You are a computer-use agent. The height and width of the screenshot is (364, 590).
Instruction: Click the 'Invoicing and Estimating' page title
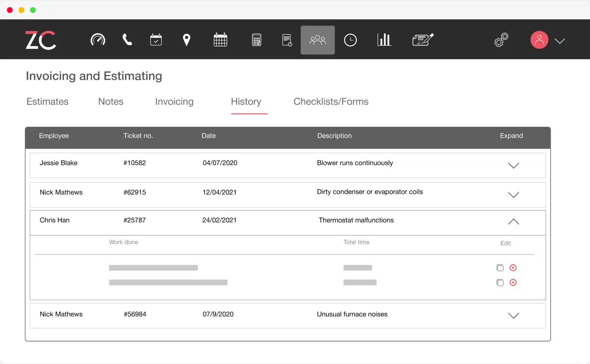click(x=94, y=76)
